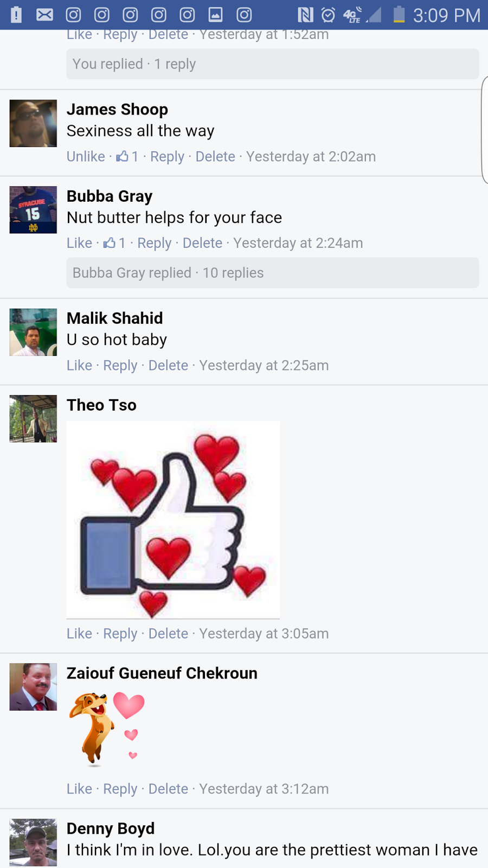Open Denny Boyd's profile name
The image size is (488, 868).
(x=111, y=828)
